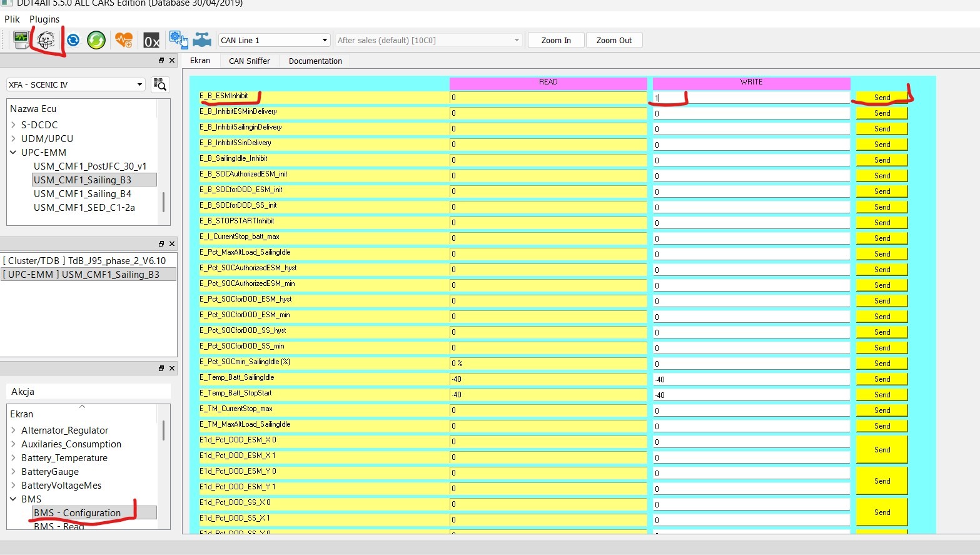Open the 0x hex command tool

point(151,41)
